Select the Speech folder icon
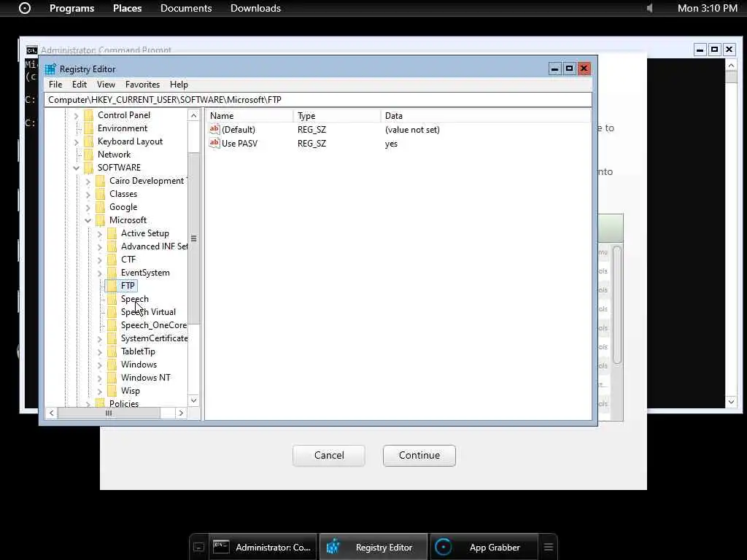 click(x=112, y=298)
